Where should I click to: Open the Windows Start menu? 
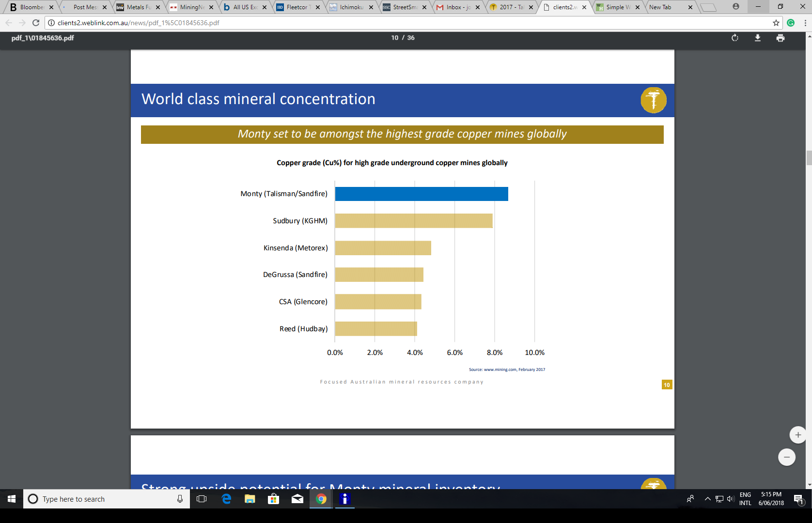click(x=12, y=499)
